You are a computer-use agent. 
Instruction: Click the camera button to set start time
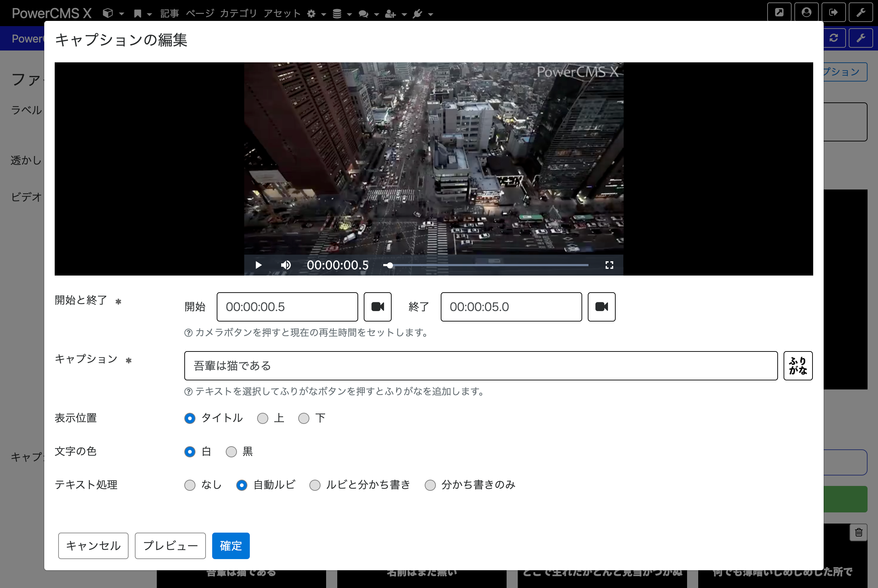coord(377,307)
